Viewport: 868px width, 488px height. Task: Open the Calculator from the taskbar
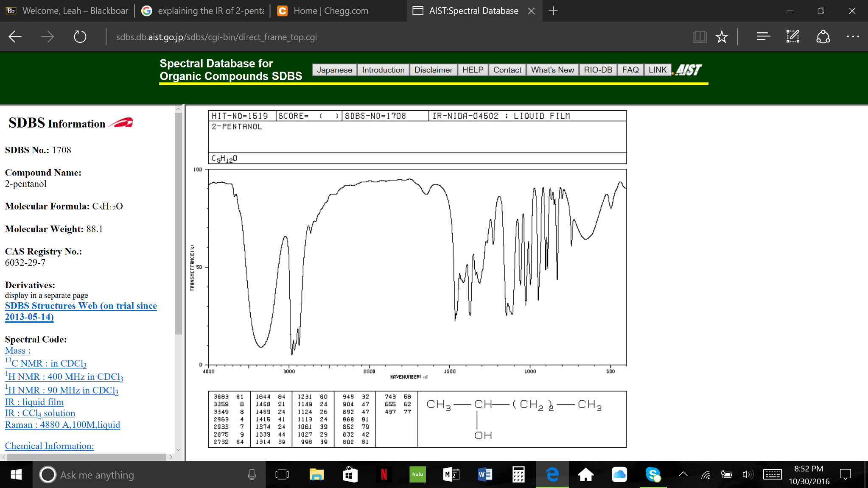(x=518, y=474)
